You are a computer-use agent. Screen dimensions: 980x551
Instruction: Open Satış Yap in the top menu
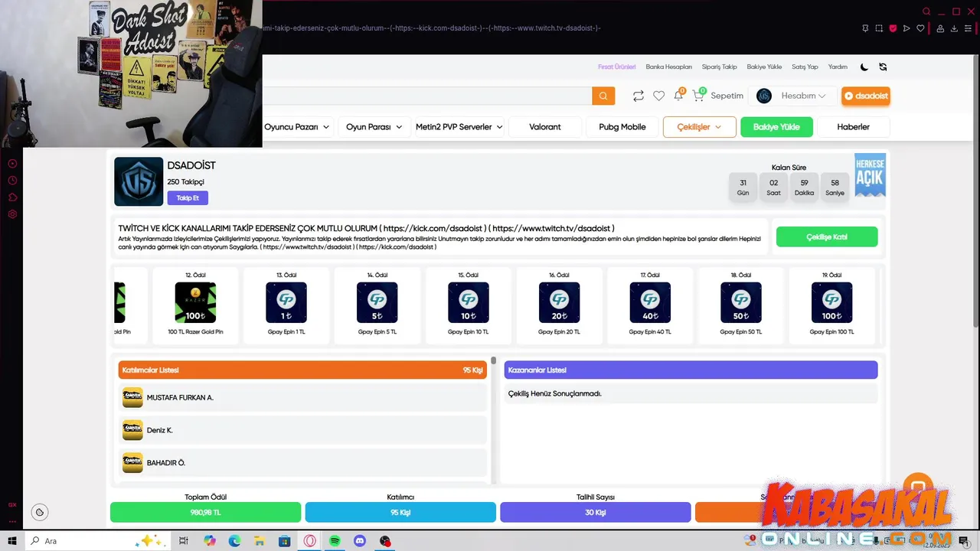[x=805, y=67]
